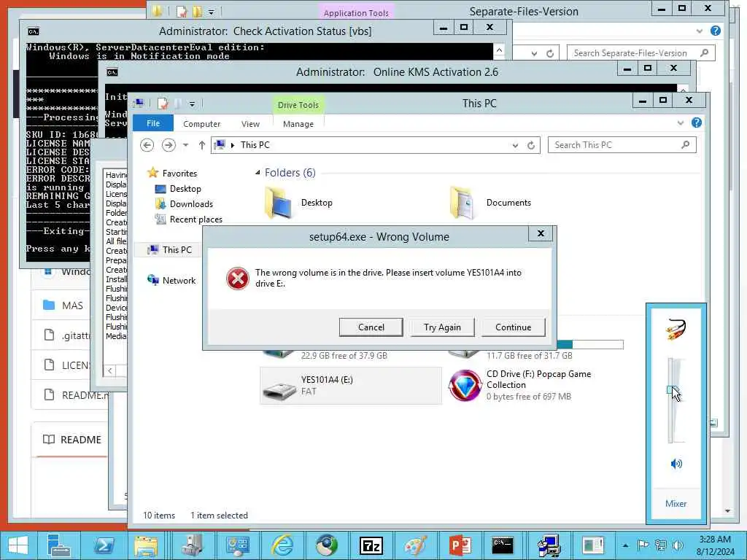The height and width of the screenshot is (560, 747).
Task: Click the Drive Tools contextual tab
Action: 298,105
